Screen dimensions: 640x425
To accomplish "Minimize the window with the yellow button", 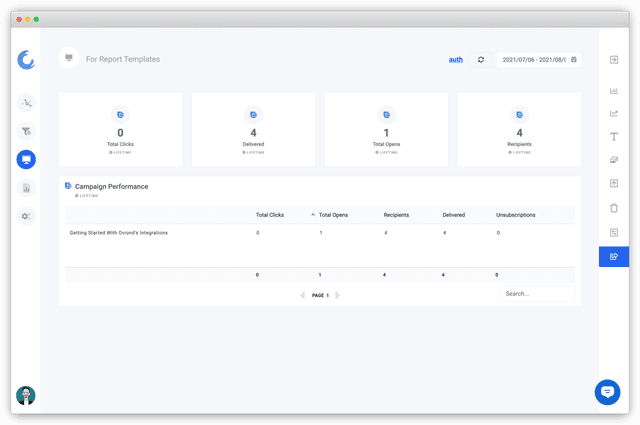I will pyautogui.click(x=27, y=19).
